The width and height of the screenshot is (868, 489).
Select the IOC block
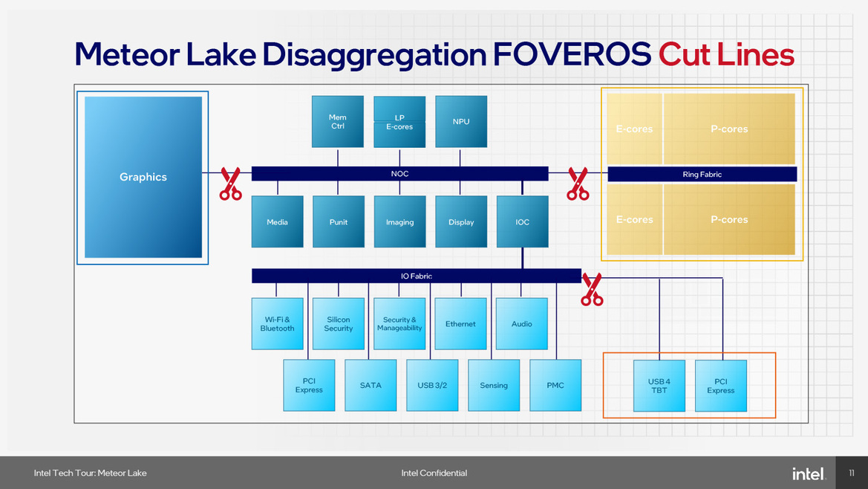pos(523,221)
